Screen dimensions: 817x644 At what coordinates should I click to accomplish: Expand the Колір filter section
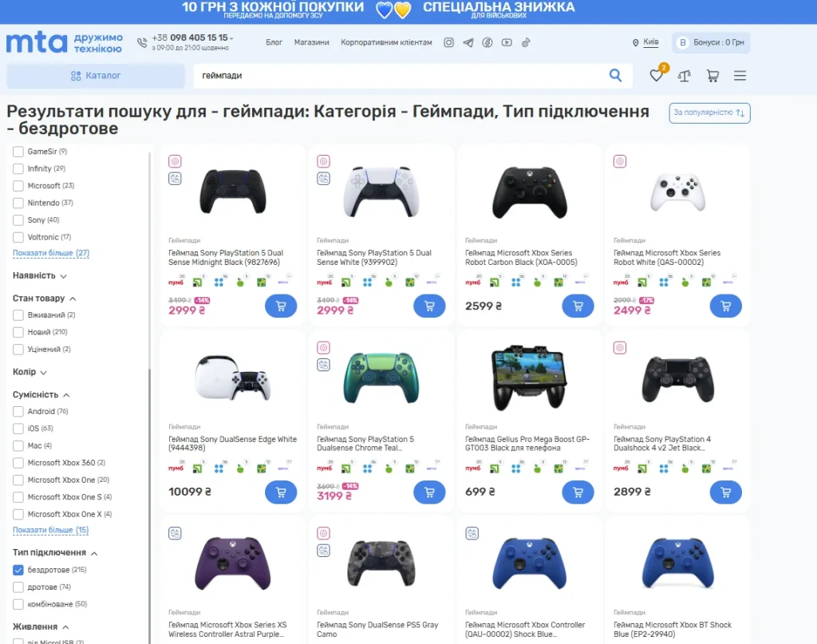[x=30, y=372]
